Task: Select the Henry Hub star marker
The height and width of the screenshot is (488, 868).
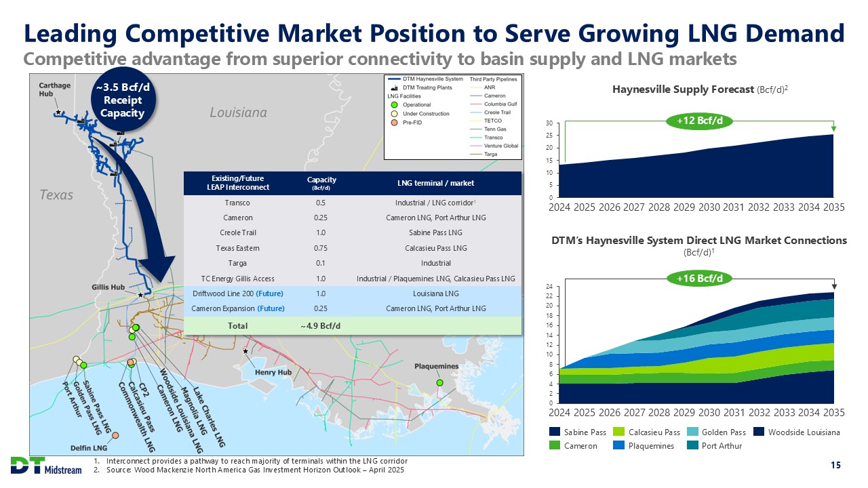Action: pos(245,352)
